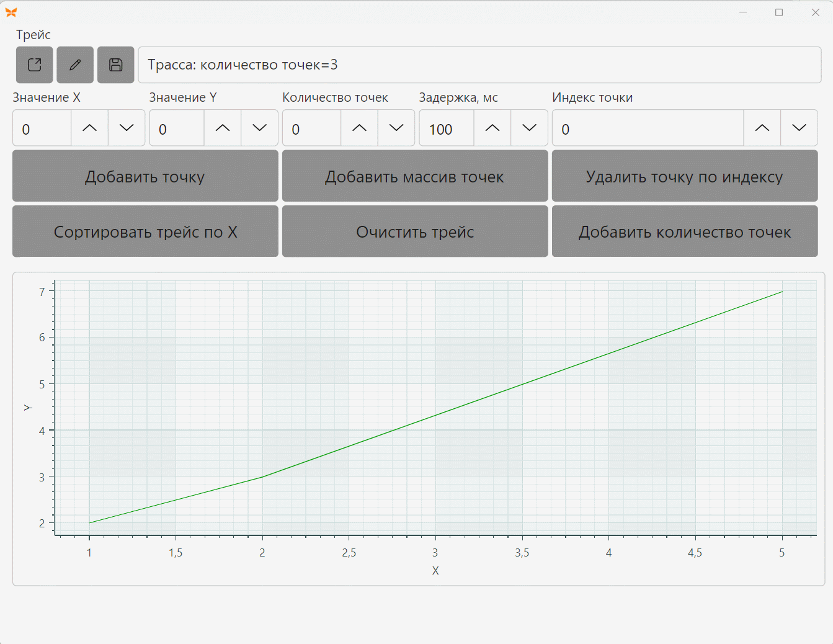The height and width of the screenshot is (644, 833).
Task: Decrease the Значение X value
Action: pyautogui.click(x=127, y=128)
